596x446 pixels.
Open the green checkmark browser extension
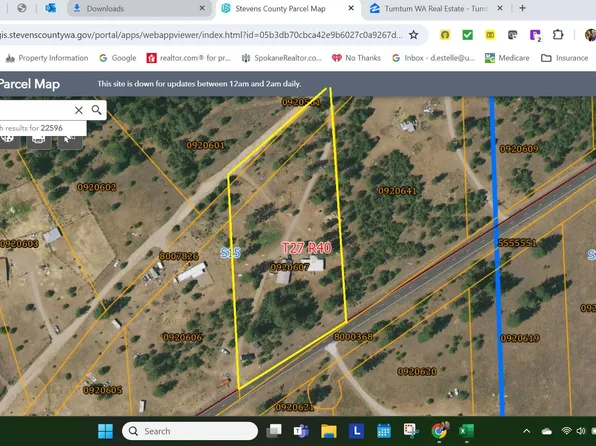point(468,35)
